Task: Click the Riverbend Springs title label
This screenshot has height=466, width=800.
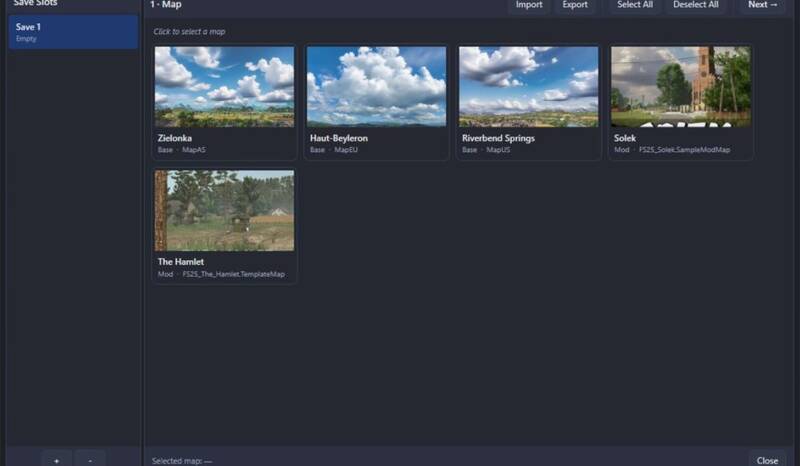Action: pyautogui.click(x=498, y=138)
